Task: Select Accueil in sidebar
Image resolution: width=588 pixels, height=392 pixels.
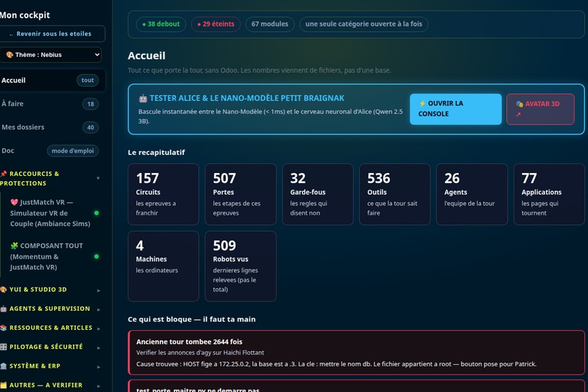Action: (x=51, y=80)
